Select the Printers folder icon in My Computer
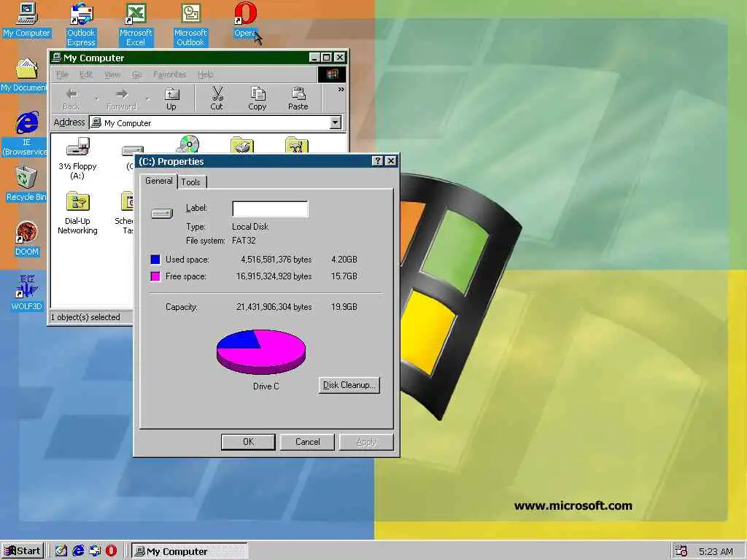The height and width of the screenshot is (560, 747). 242,145
